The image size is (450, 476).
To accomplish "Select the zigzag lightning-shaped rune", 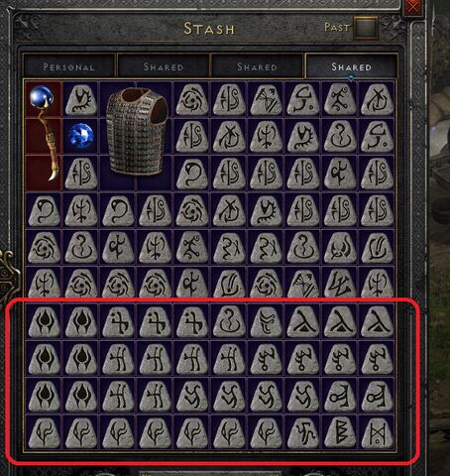I will 340,283.
